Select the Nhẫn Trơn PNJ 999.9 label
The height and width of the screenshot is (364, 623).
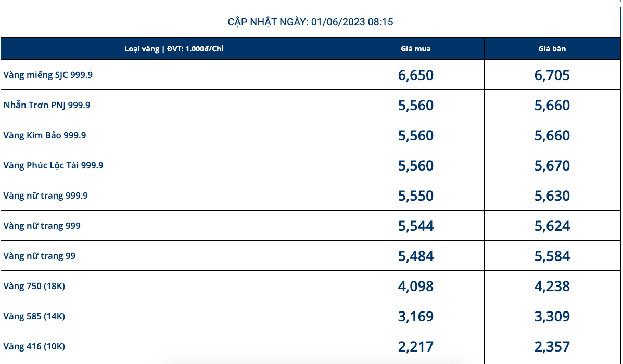tap(47, 105)
